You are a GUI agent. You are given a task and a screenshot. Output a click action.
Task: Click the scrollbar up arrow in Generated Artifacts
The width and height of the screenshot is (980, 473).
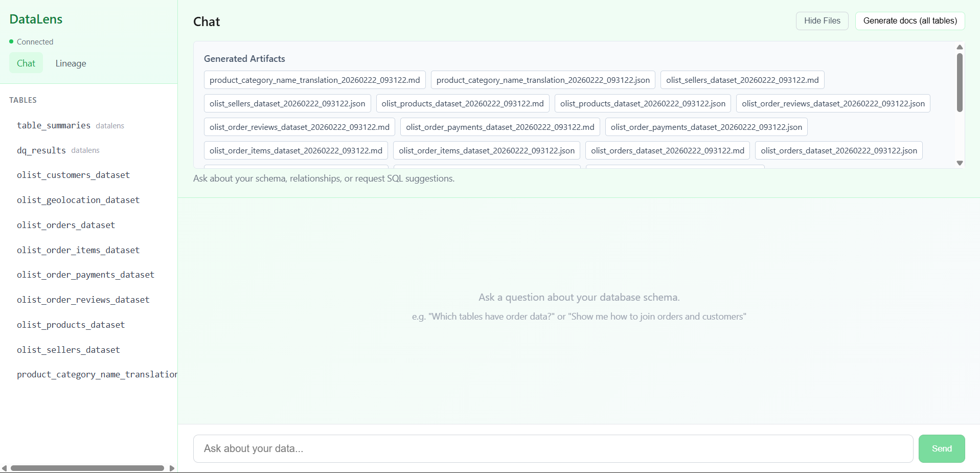pyautogui.click(x=960, y=47)
